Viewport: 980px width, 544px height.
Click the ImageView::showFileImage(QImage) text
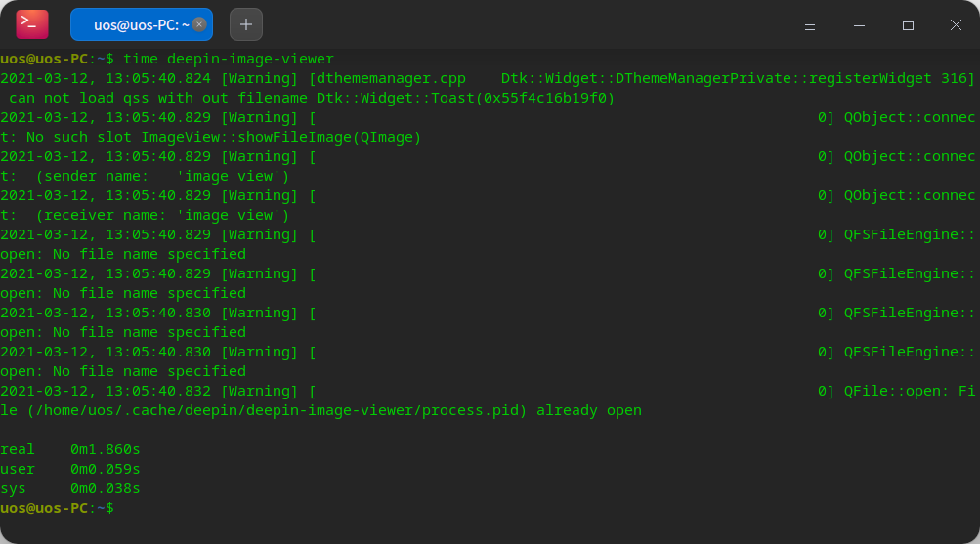pos(280,137)
